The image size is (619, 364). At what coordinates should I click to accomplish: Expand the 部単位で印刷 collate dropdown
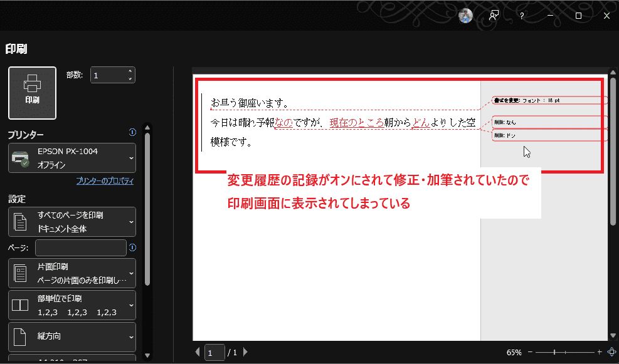pyautogui.click(x=72, y=305)
